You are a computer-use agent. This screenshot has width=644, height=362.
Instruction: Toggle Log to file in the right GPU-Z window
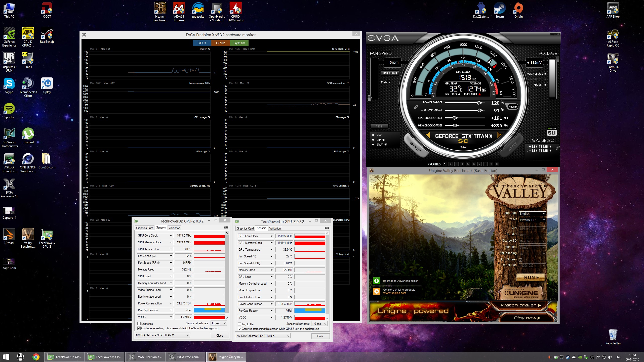240,324
